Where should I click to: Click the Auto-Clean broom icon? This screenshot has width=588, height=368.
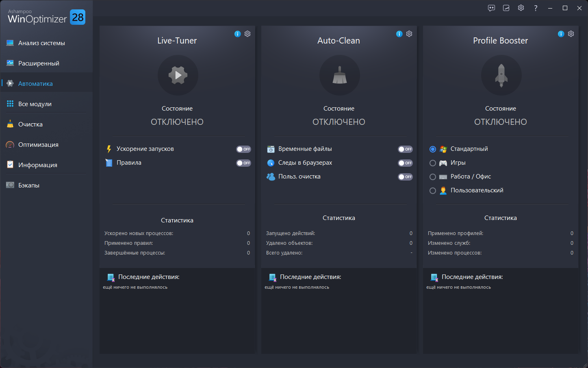pyautogui.click(x=340, y=75)
